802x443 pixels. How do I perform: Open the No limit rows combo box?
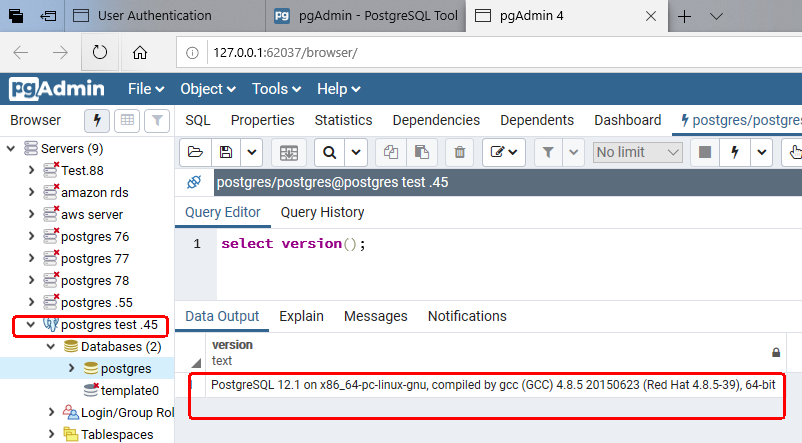coord(638,152)
